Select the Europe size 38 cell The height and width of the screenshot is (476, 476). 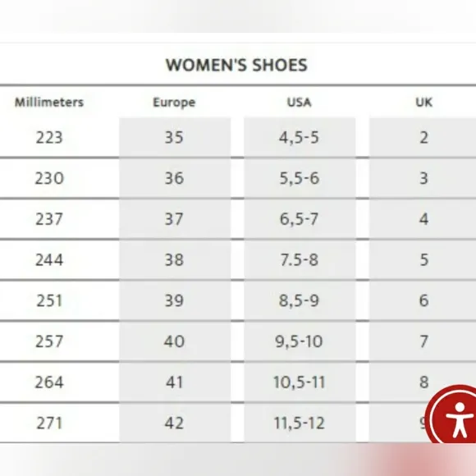(175, 260)
